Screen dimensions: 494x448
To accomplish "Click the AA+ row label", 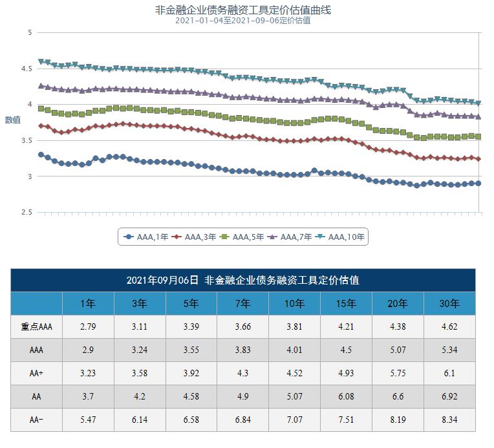I will (36, 373).
